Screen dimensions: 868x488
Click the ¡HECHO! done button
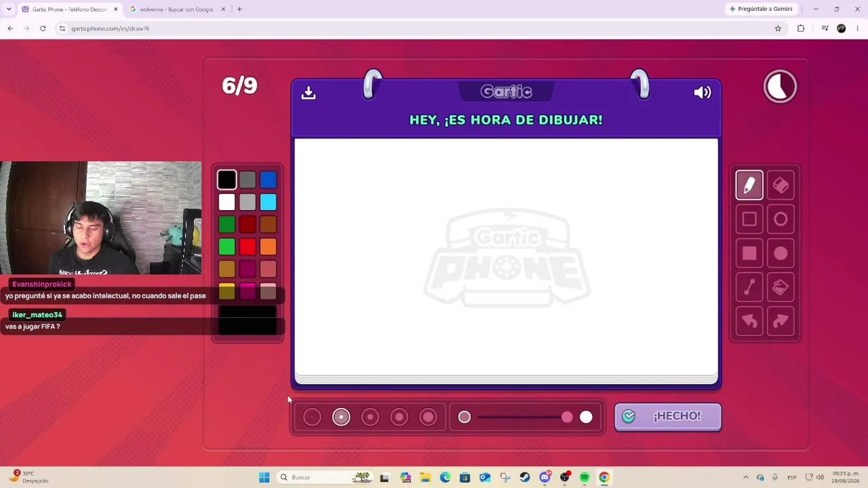[x=668, y=416]
